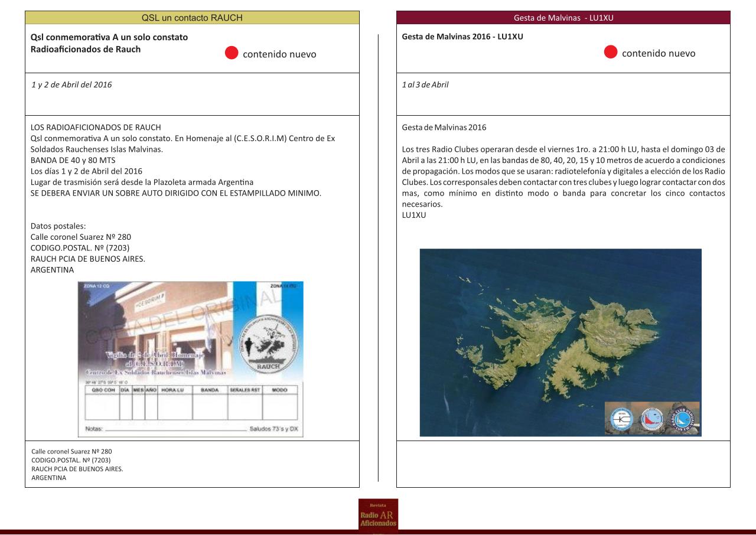Click the transistor-symbol club logo on the satellite image
756x535 pixels.
pyautogui.click(x=621, y=419)
